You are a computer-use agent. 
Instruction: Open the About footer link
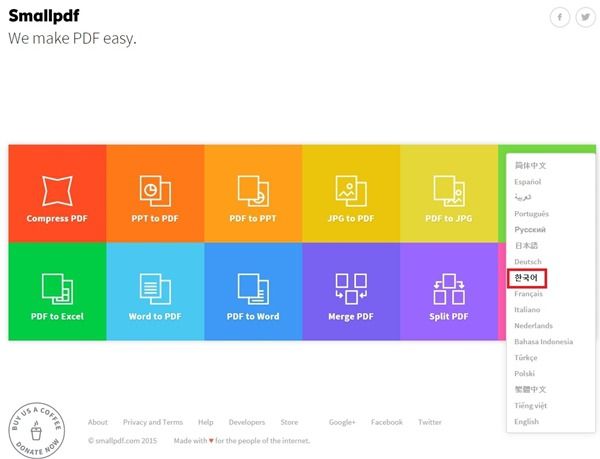point(98,422)
